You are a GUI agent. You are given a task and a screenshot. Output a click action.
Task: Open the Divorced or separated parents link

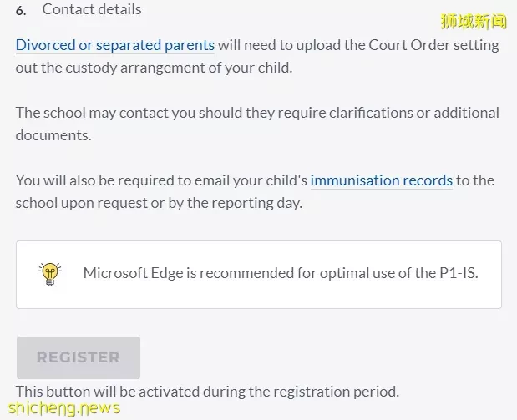coord(115,45)
